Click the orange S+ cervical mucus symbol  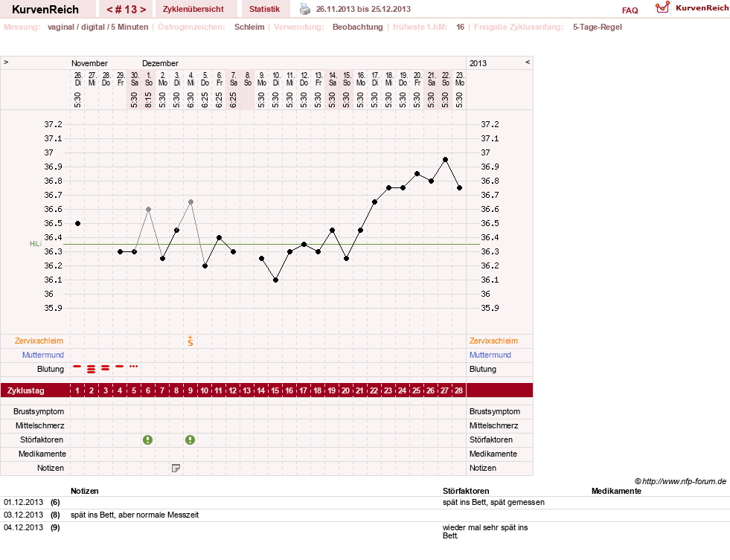[x=190, y=341]
